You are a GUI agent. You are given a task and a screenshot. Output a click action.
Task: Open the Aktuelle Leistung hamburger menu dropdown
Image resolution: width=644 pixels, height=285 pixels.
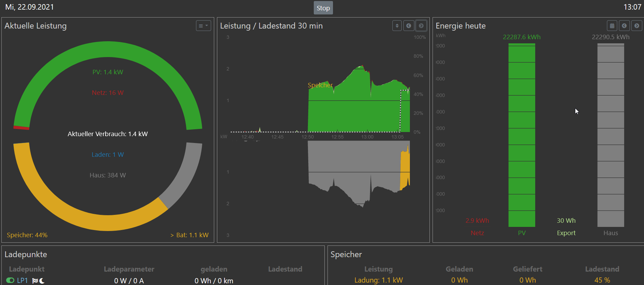pos(203,26)
